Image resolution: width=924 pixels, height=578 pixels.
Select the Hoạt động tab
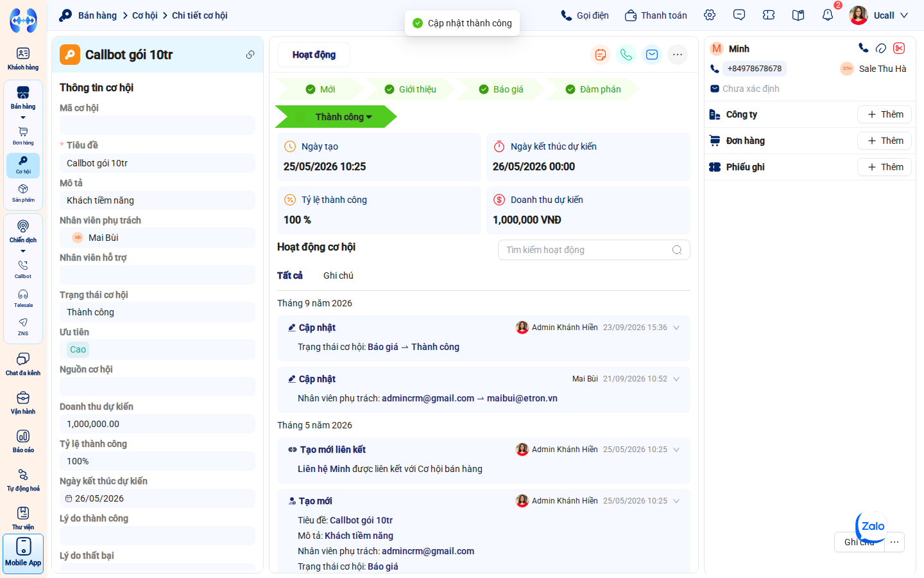[x=314, y=55]
